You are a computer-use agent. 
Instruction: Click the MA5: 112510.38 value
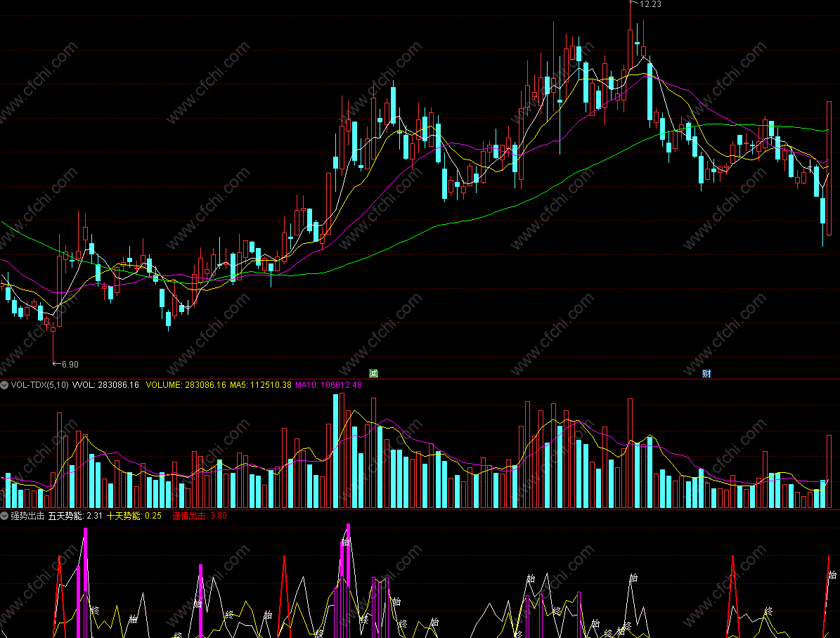click(261, 384)
